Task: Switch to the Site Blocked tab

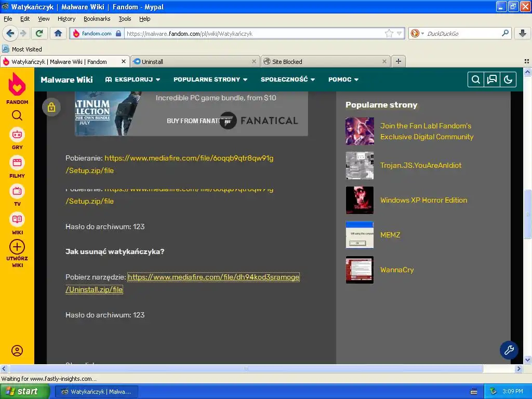Action: tap(325, 61)
